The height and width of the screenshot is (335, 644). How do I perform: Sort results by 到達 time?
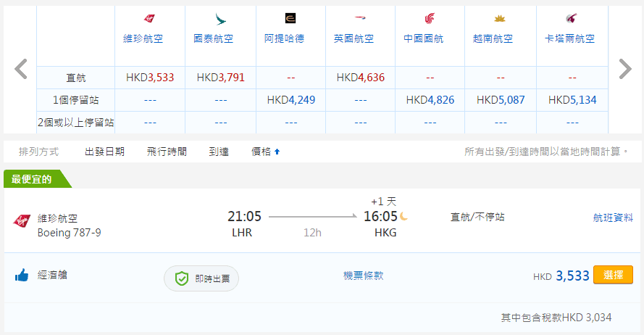pos(219,152)
